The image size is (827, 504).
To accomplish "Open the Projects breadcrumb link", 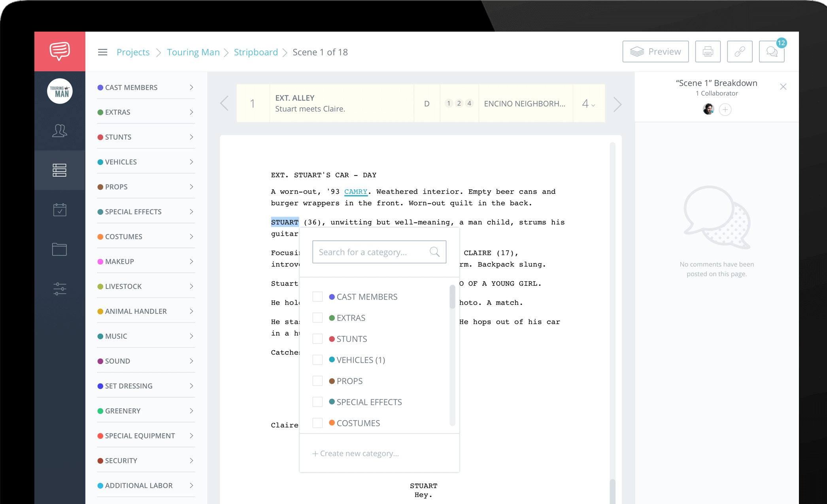I will coord(133,52).
